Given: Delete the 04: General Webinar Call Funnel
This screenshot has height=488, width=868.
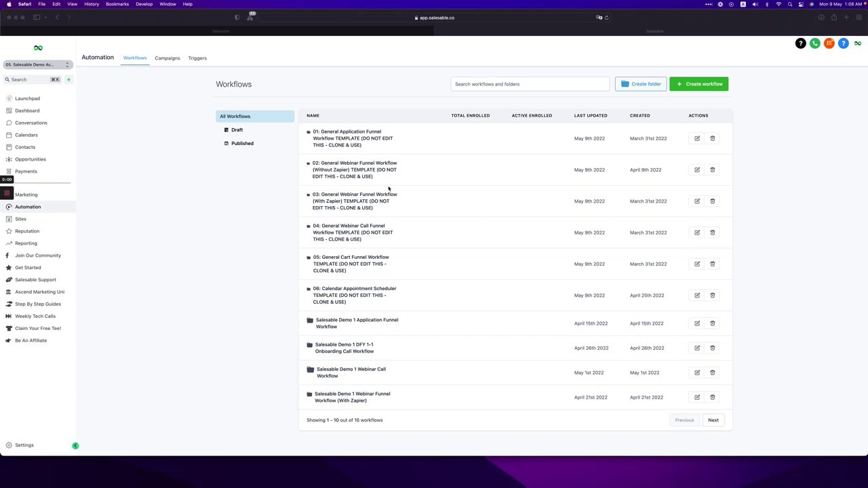Looking at the screenshot, I should pos(712,232).
